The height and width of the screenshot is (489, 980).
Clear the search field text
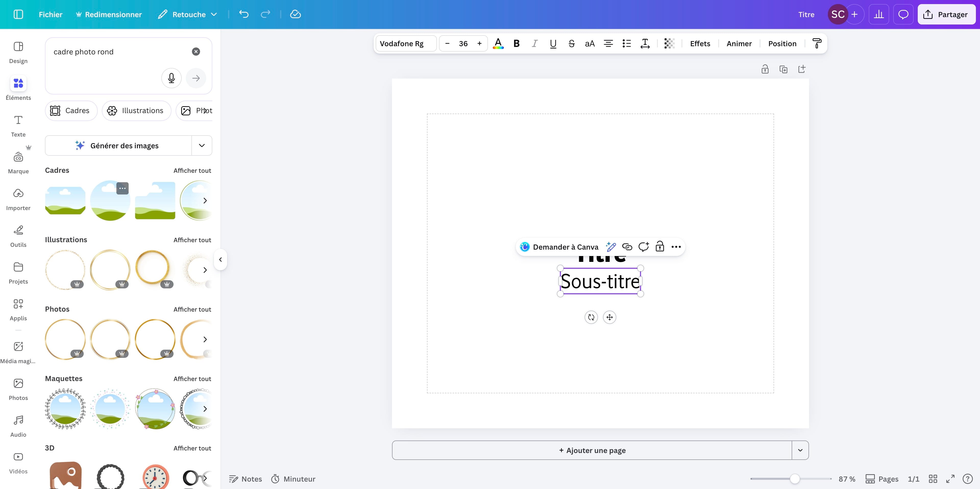(196, 52)
